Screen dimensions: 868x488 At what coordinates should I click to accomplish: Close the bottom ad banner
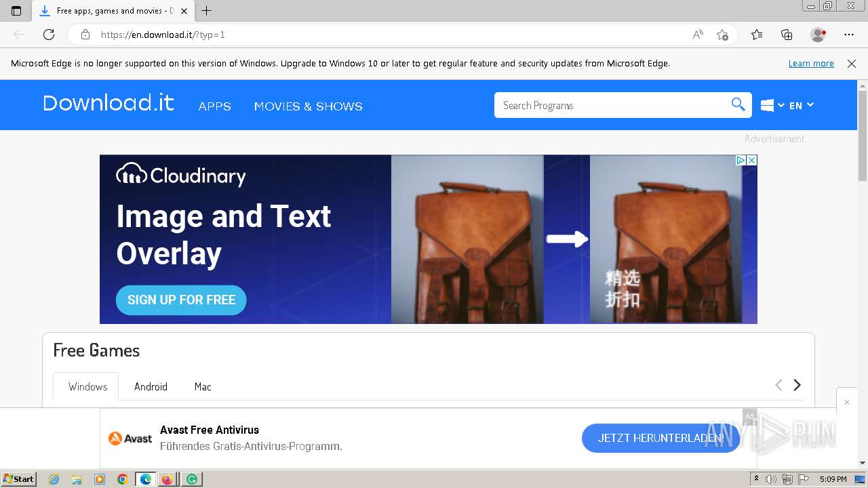coord(846,403)
